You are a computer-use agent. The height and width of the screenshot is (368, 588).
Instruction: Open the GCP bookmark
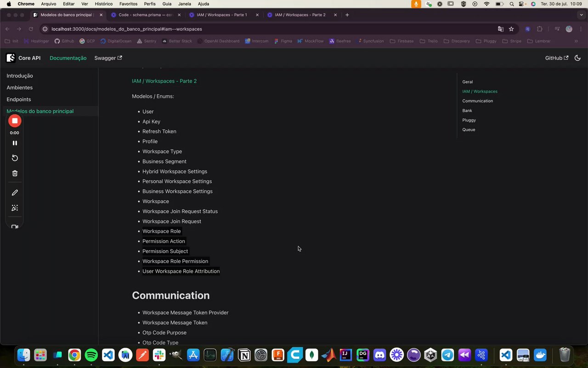coord(87,41)
